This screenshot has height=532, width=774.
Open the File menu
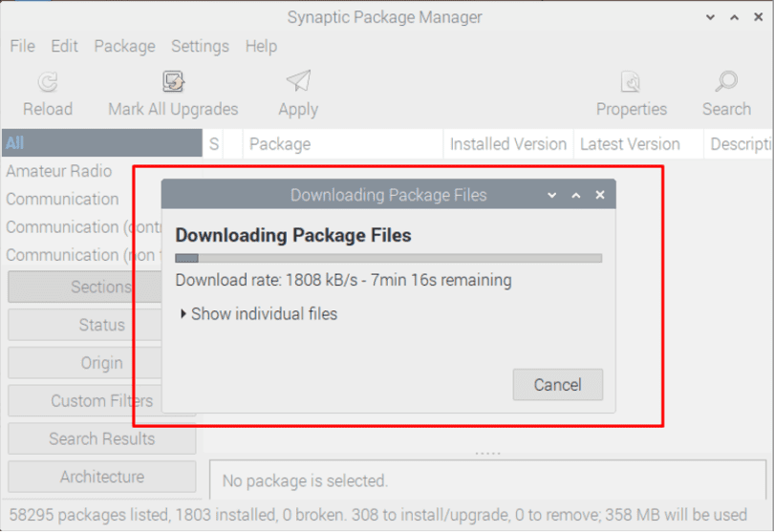[22, 47]
